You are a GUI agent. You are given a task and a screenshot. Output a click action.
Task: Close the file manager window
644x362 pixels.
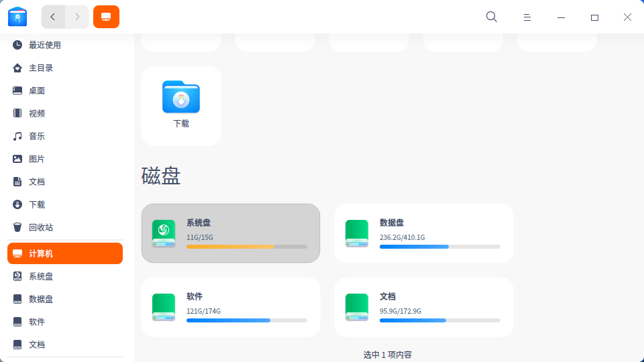coord(627,17)
